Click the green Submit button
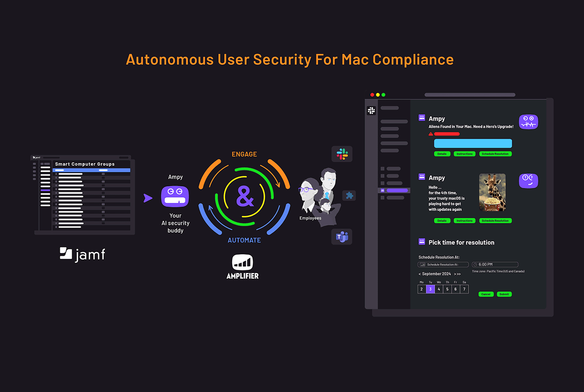This screenshot has height=392, width=584. coord(504,294)
